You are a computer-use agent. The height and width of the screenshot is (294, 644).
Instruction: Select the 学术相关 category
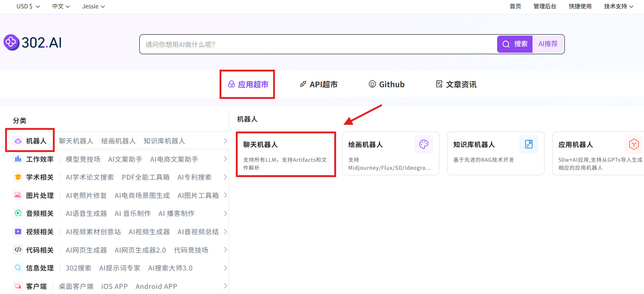coord(40,177)
